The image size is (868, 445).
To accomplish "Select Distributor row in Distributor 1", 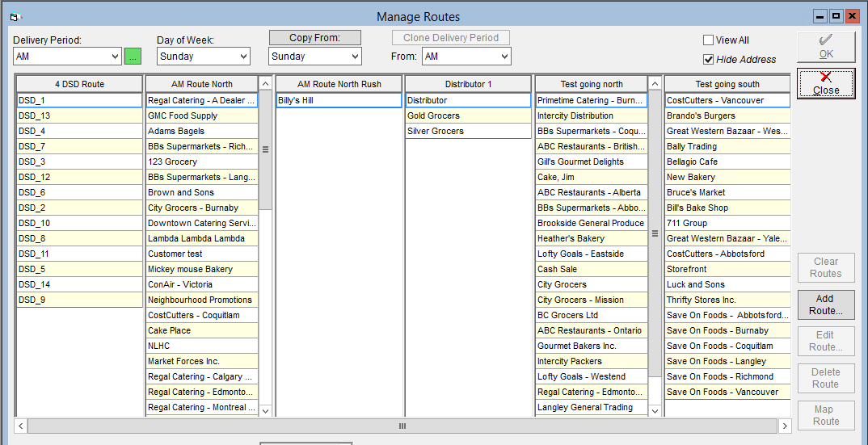I will [468, 100].
